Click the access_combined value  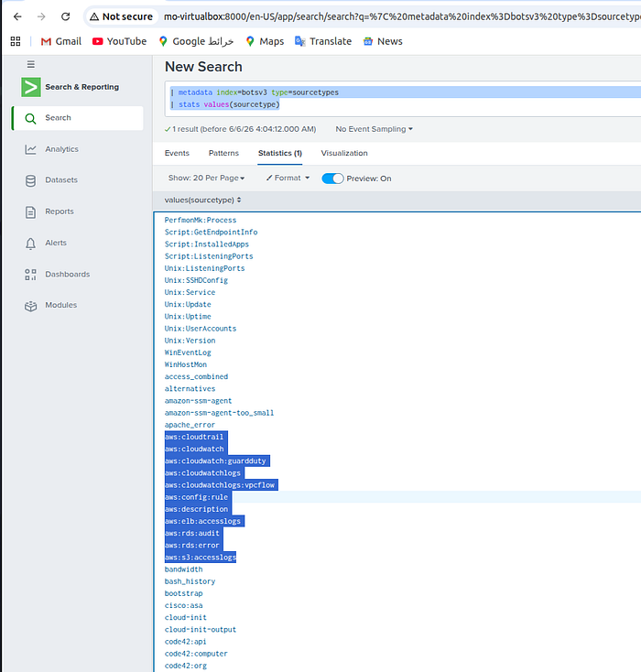[x=196, y=376]
